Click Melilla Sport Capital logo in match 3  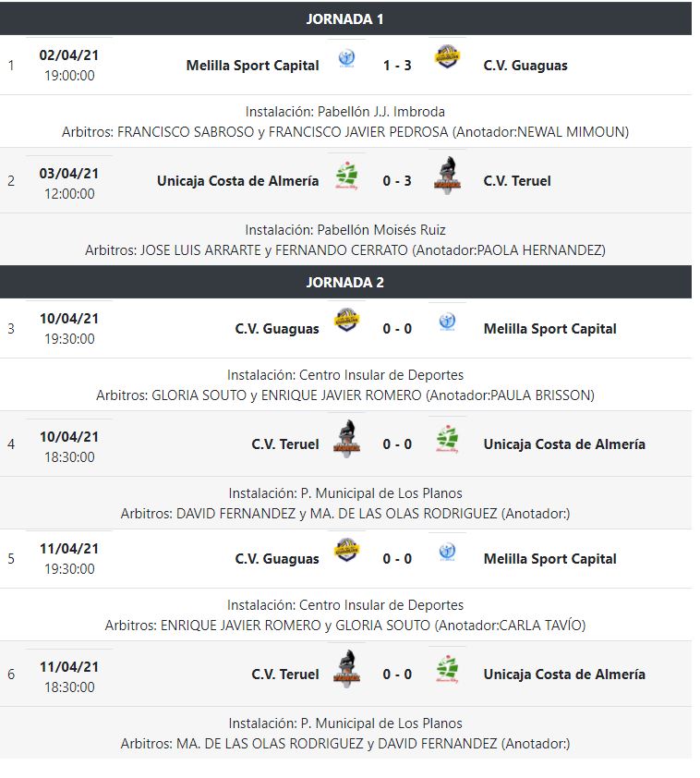(447, 322)
